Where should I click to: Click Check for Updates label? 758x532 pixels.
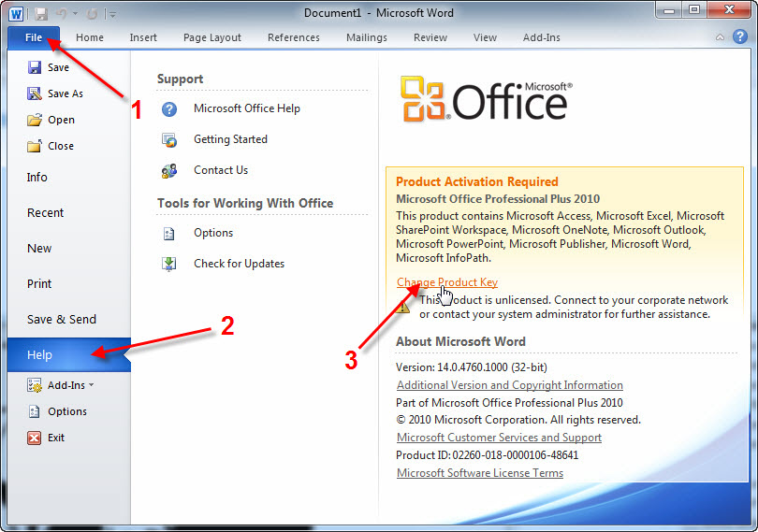[x=240, y=264]
